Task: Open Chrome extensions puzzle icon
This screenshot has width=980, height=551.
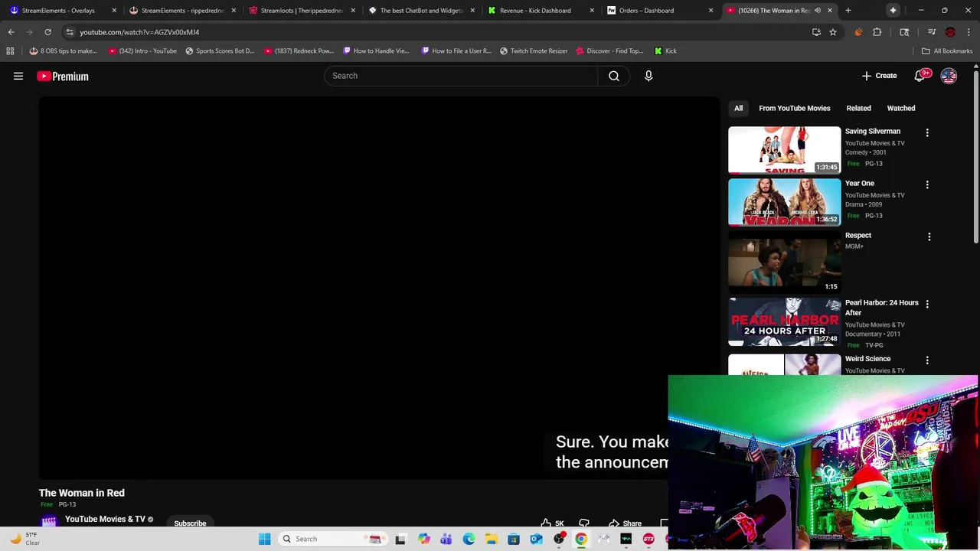Action: [x=877, y=32]
